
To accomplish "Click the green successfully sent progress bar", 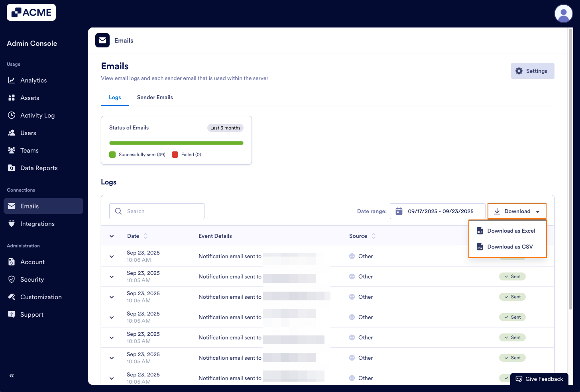I will 176,143.
